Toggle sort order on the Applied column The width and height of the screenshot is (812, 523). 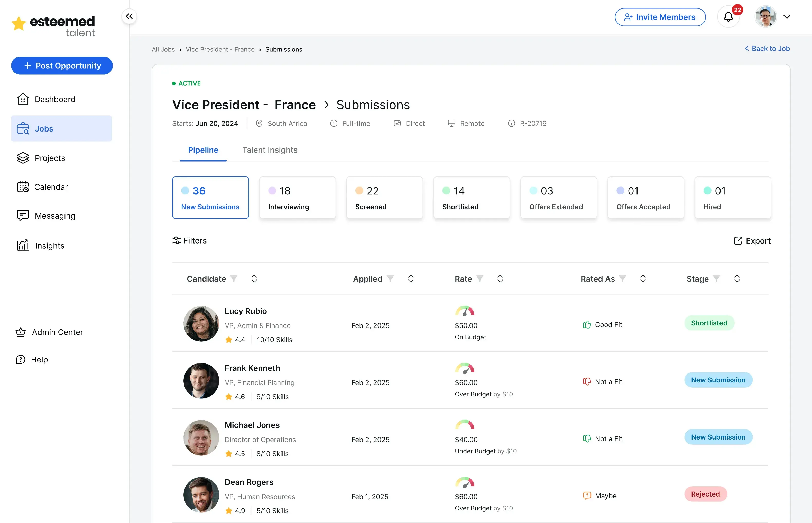(x=411, y=278)
